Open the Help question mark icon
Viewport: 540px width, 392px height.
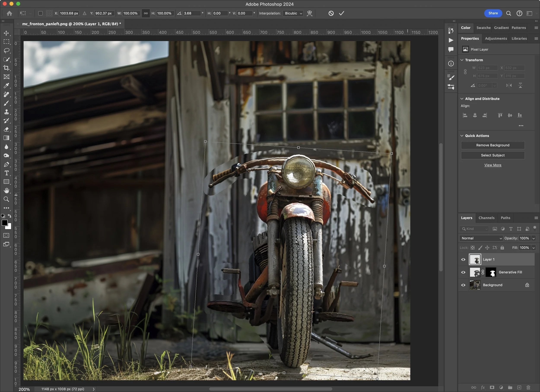coord(519,13)
